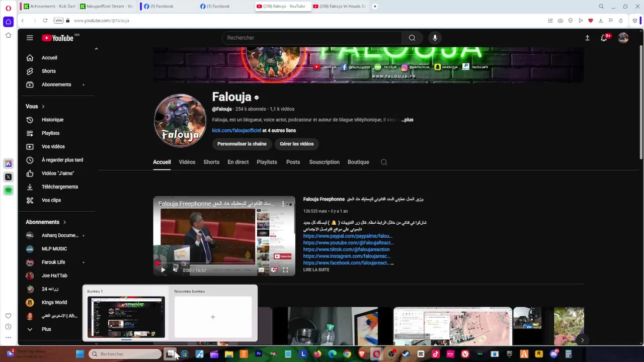Open Opera downloads icon

coord(601,21)
